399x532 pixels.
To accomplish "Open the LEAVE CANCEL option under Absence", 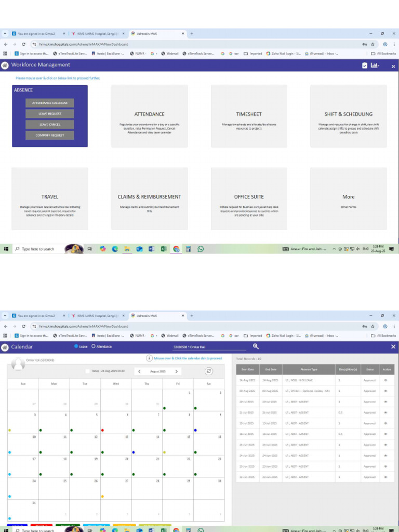I will coord(49,125).
